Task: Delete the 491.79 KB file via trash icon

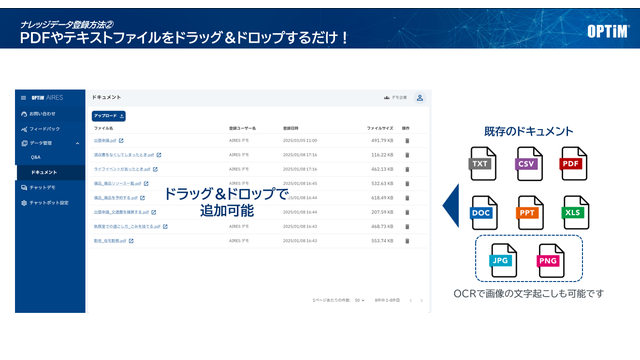Action: pos(407,141)
